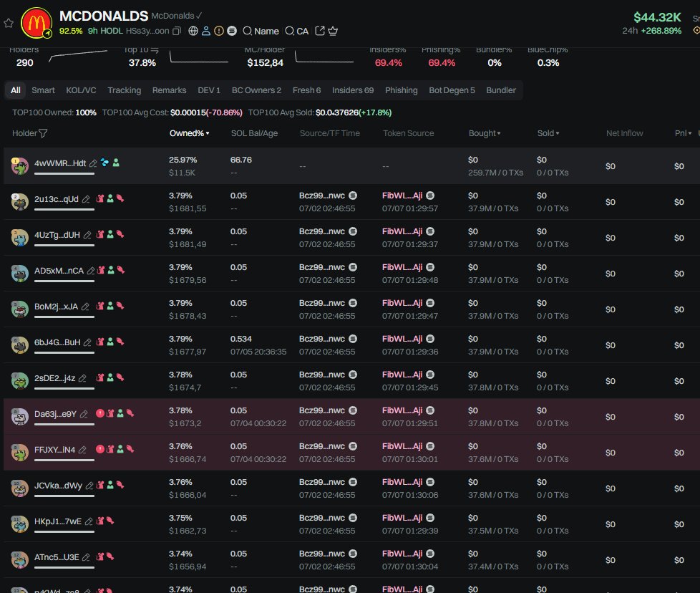Screen dimensions: 700x593
Task: Edit remark for holder 4wWMR...Hdt
Action: click(93, 163)
